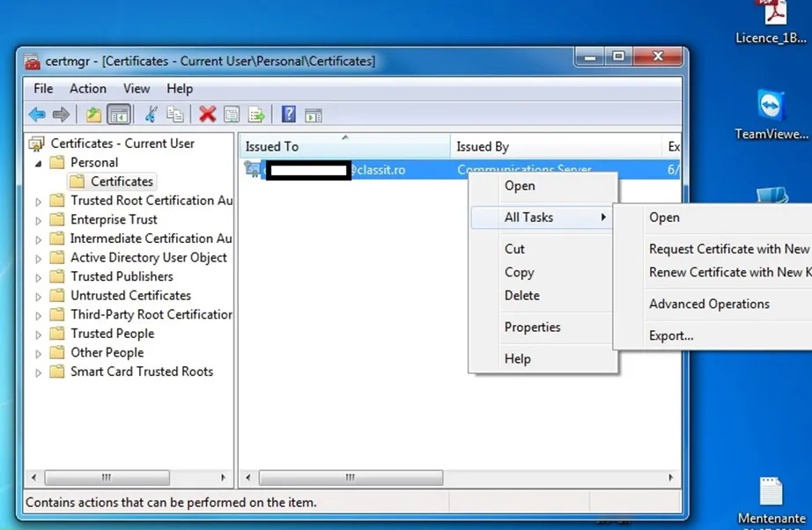This screenshot has height=530, width=812.
Task: Choose Export... from All Tasks submenu
Action: coord(671,335)
